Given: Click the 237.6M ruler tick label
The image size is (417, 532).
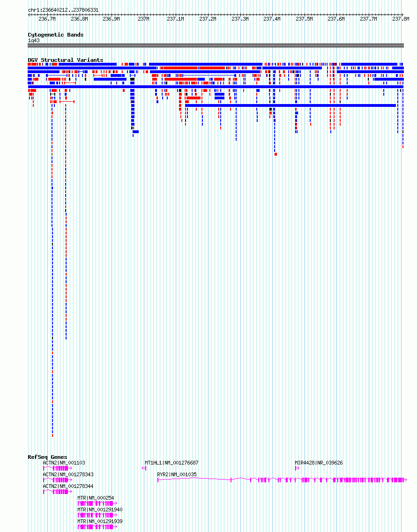Looking at the screenshot, I should click(336, 19).
